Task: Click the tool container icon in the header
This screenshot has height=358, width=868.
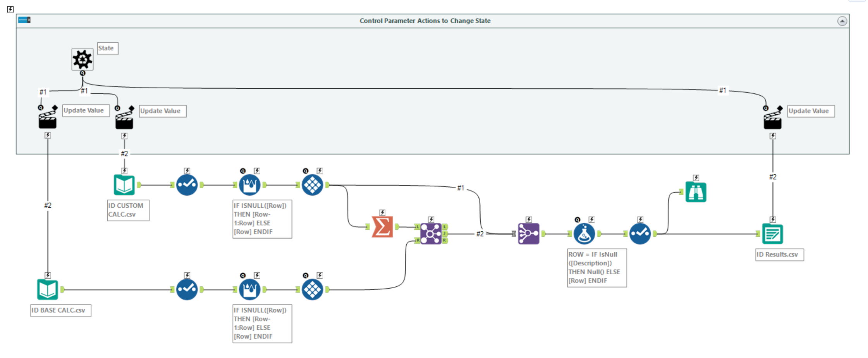Action: click(x=24, y=20)
